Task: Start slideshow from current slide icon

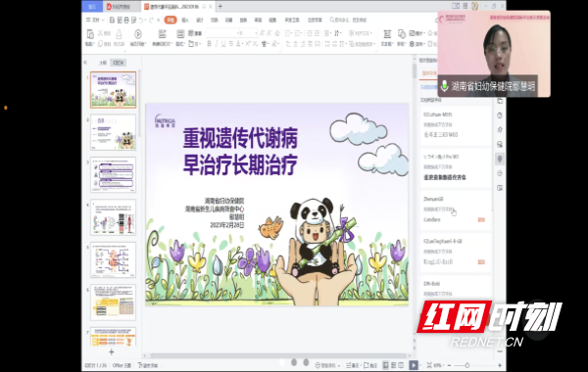Action: click(138, 34)
